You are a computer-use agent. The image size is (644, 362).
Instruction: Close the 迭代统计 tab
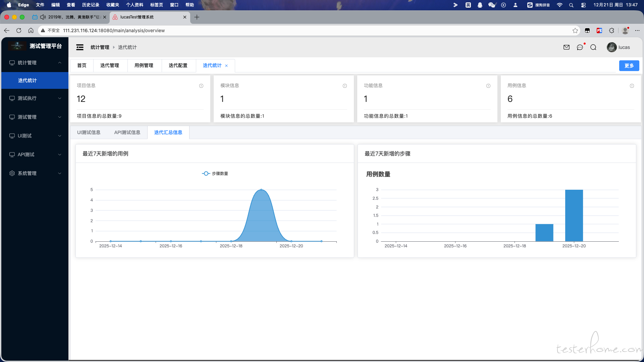(226, 66)
